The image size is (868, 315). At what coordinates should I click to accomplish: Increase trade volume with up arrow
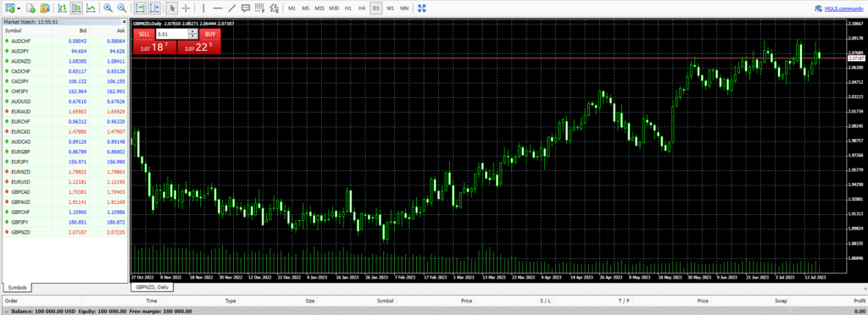coord(193,31)
